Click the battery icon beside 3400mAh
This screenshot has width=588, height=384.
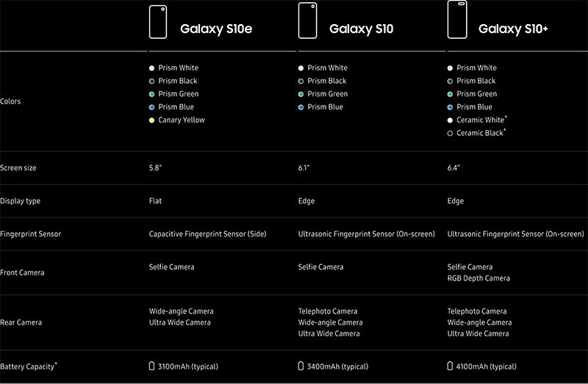pos(301,366)
